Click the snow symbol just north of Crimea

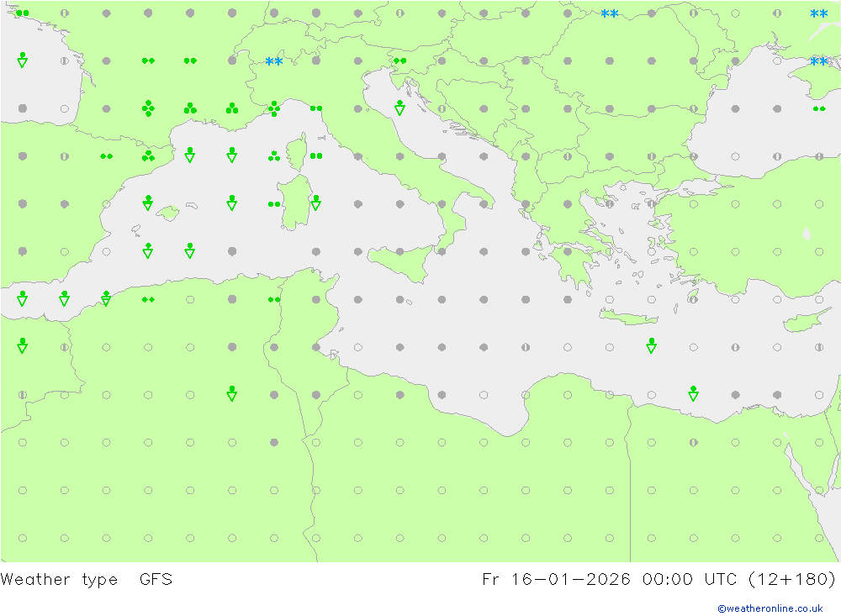819,61
